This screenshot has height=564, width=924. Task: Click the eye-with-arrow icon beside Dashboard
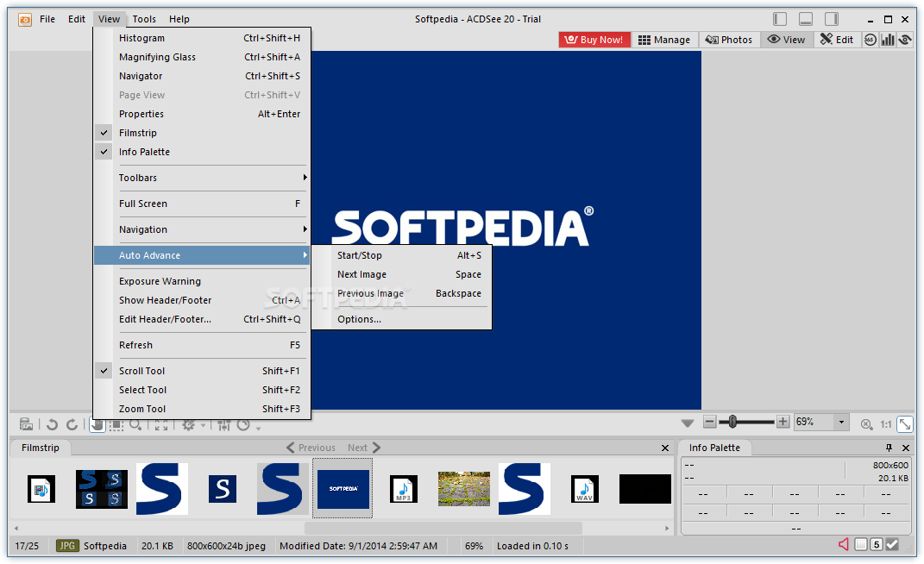click(x=905, y=40)
